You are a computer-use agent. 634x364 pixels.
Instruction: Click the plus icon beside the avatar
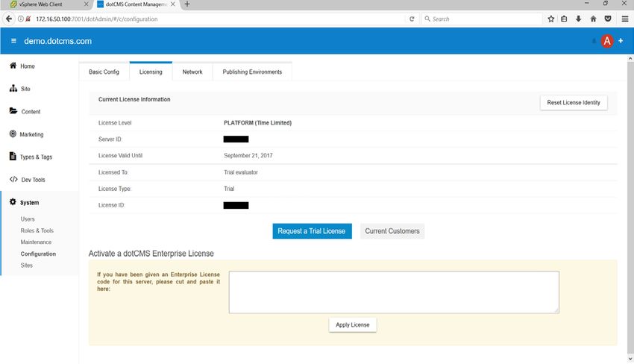pyautogui.click(x=621, y=41)
